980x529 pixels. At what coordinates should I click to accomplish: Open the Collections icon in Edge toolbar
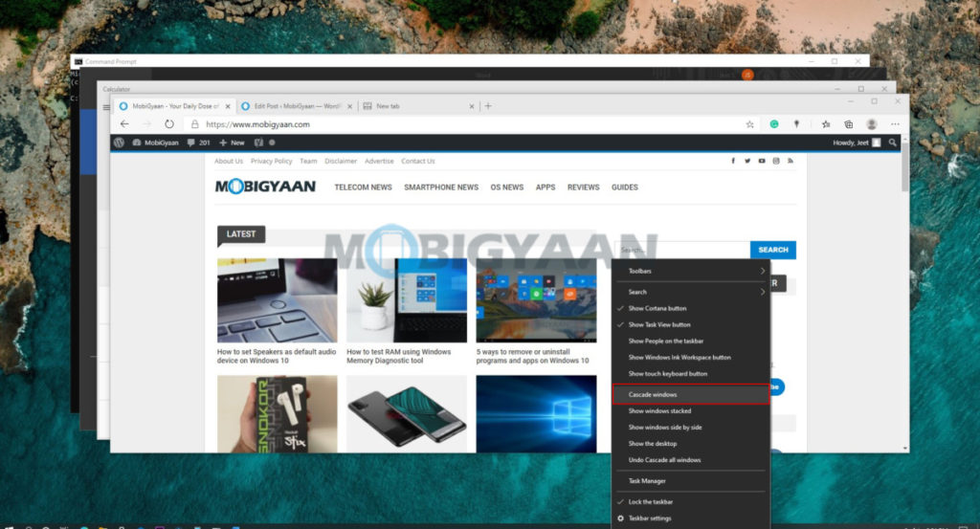pos(848,124)
